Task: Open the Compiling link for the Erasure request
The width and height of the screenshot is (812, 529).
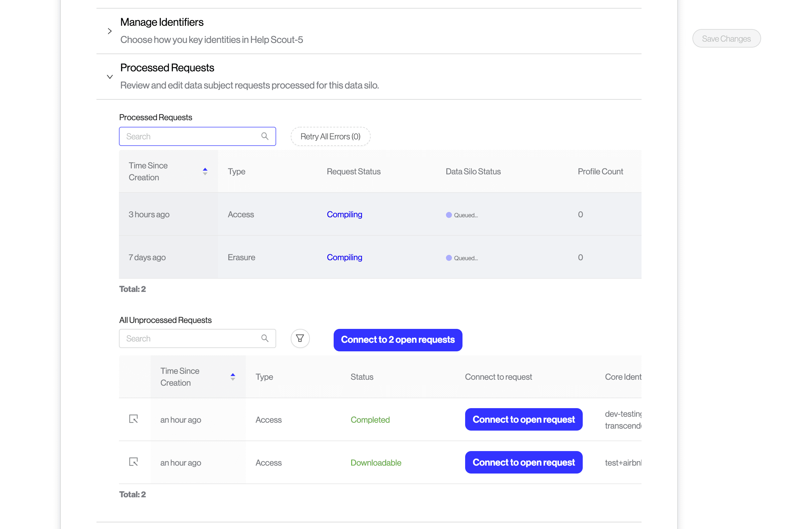Action: click(x=344, y=257)
